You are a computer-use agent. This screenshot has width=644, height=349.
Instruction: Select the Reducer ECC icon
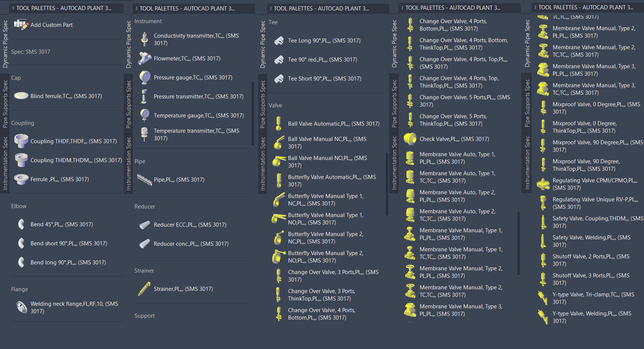pos(145,224)
